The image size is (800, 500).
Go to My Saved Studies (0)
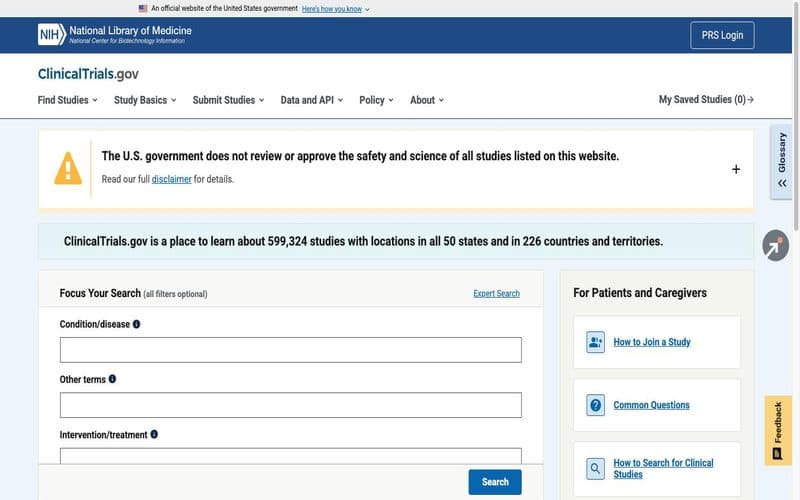coord(706,99)
